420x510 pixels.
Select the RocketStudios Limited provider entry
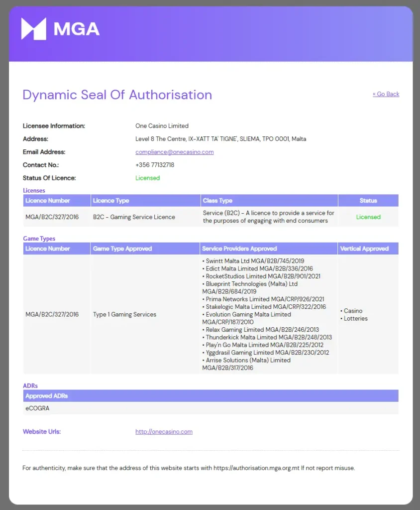pos(261,276)
